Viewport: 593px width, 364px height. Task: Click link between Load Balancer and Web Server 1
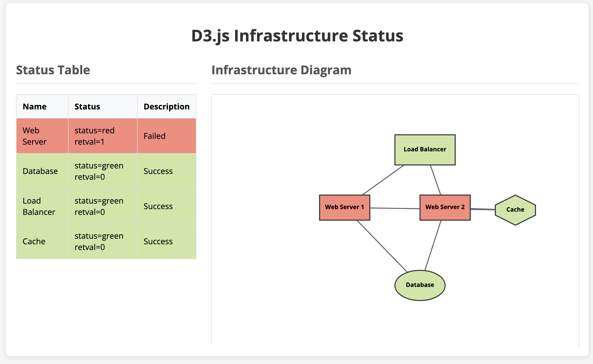point(383,180)
